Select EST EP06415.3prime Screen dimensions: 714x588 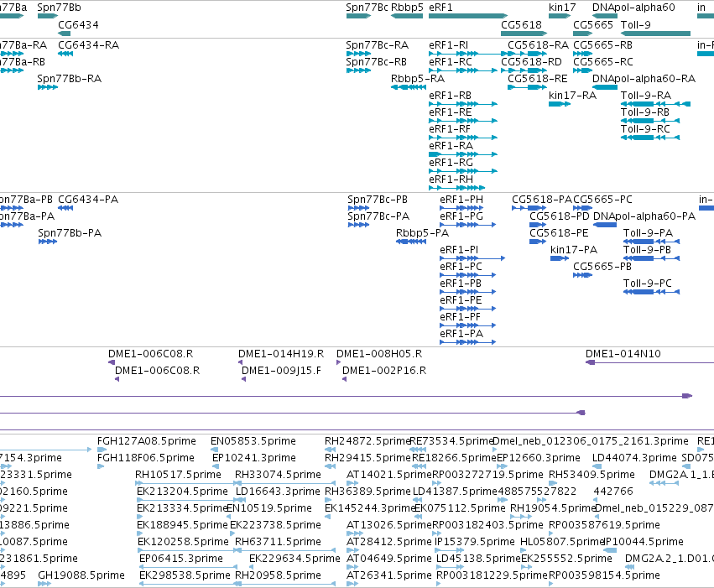point(181,559)
